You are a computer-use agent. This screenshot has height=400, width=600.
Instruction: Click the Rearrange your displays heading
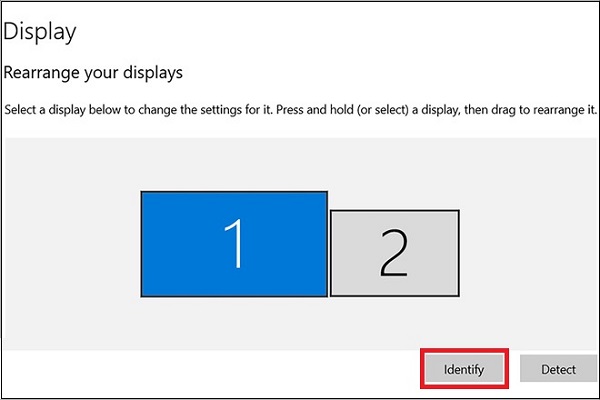(94, 73)
